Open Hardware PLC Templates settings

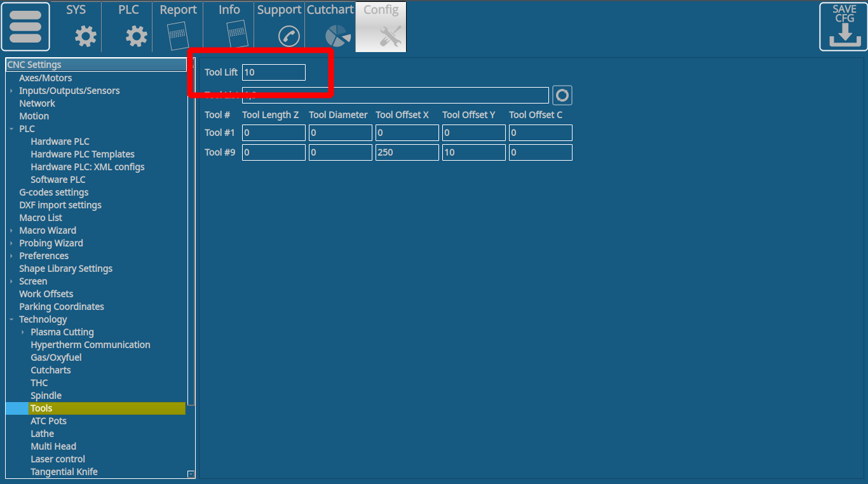coord(83,154)
